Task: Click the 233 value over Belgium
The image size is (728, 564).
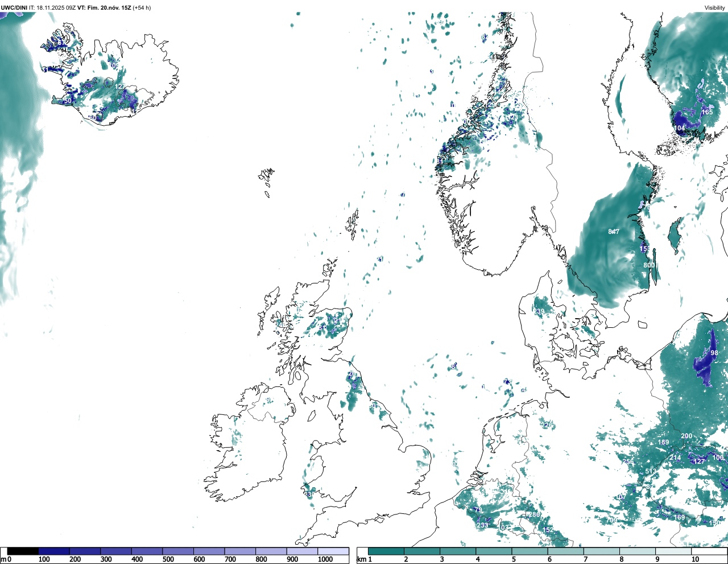Action: pos(482,525)
